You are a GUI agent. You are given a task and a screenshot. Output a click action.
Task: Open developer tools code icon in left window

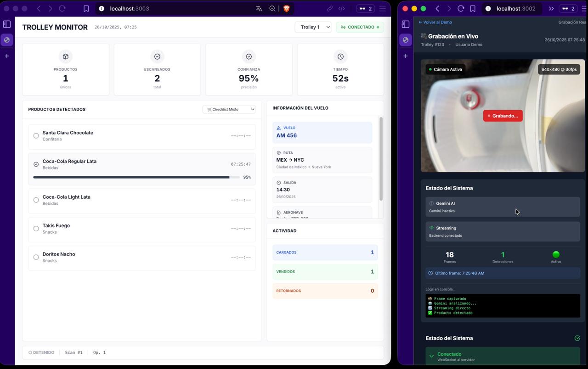click(341, 8)
